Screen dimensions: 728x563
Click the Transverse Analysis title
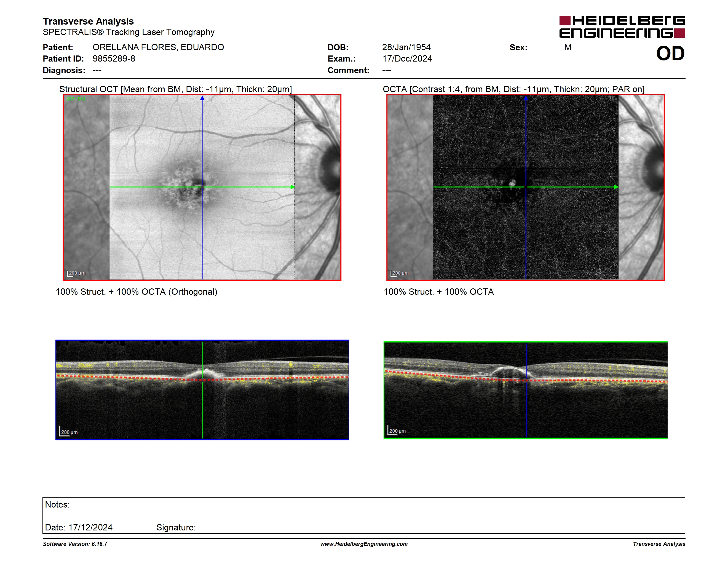(88, 21)
